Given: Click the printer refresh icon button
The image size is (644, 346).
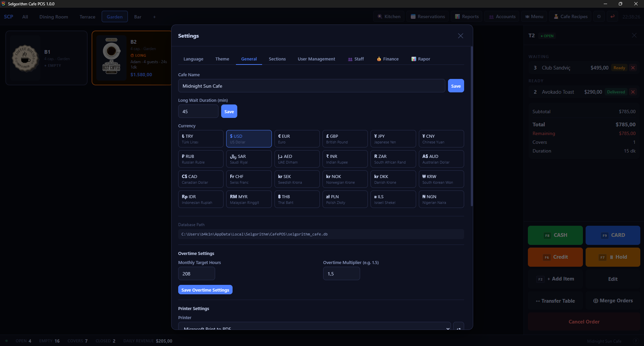Looking at the screenshot, I should pos(458,326).
